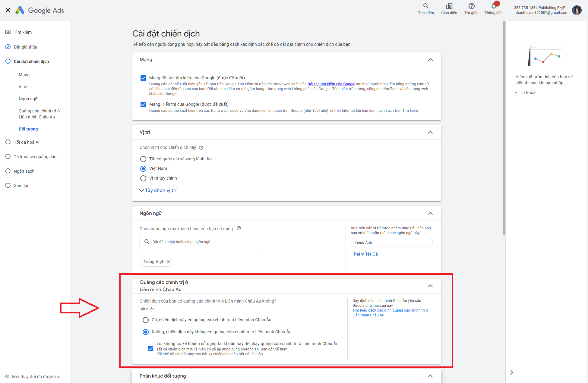This screenshot has height=383, width=588.
Task: Open the Tìm kiếm search tool in the header
Action: tap(426, 9)
